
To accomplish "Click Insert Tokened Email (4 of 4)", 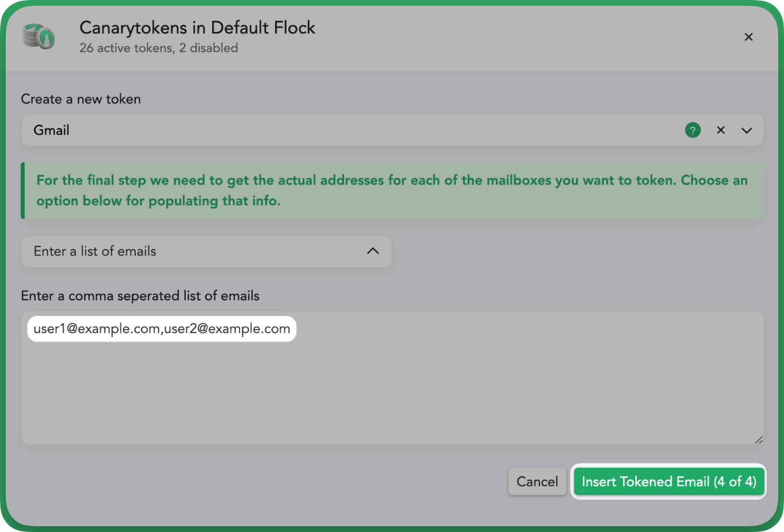I will pyautogui.click(x=669, y=482).
